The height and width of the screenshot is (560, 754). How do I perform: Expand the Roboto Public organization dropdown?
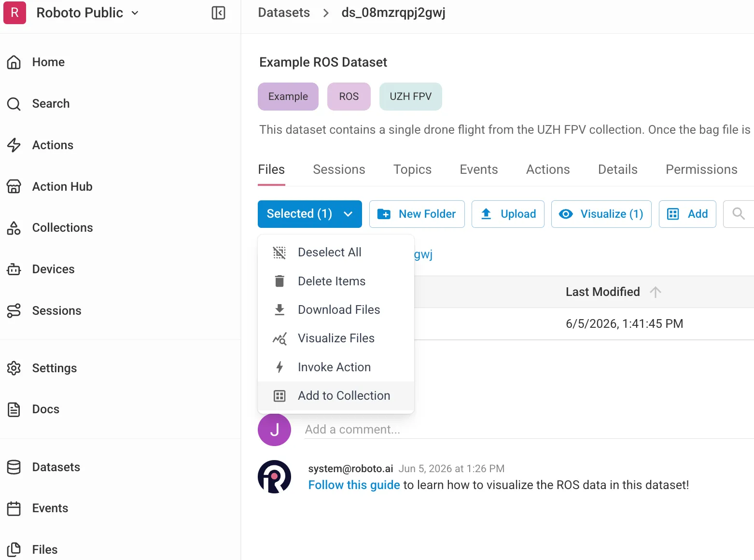pyautogui.click(x=87, y=13)
